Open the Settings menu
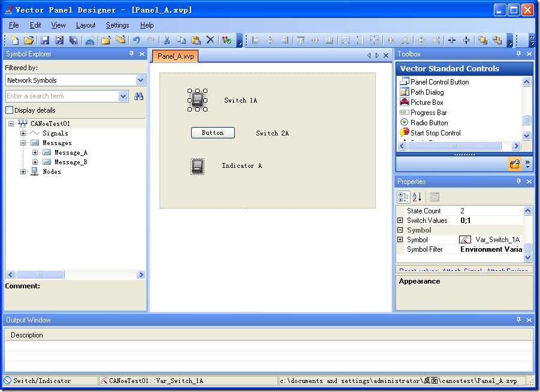The image size is (540, 392). (x=117, y=25)
